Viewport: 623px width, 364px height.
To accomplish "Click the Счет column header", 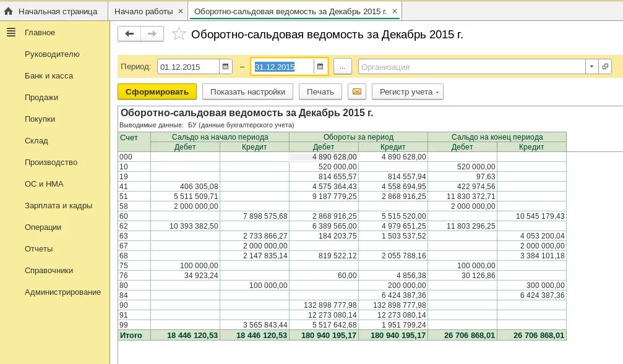I will [x=134, y=142].
